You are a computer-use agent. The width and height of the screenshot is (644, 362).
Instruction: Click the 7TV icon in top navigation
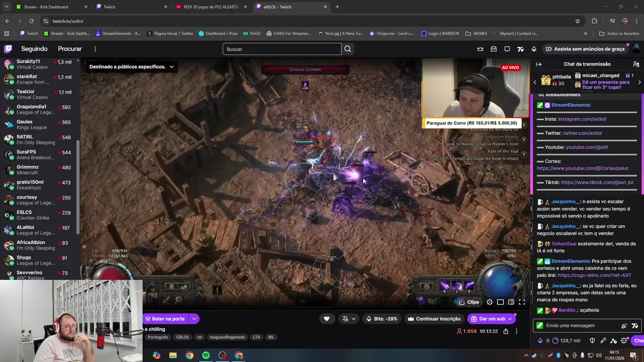[520, 49]
